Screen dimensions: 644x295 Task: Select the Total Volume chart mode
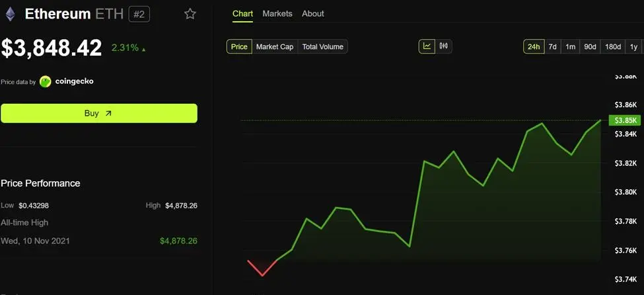(323, 46)
